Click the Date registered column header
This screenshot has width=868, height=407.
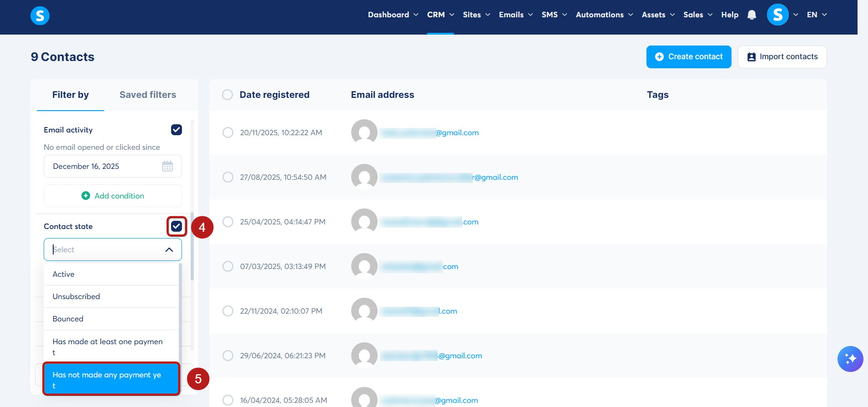(x=274, y=95)
